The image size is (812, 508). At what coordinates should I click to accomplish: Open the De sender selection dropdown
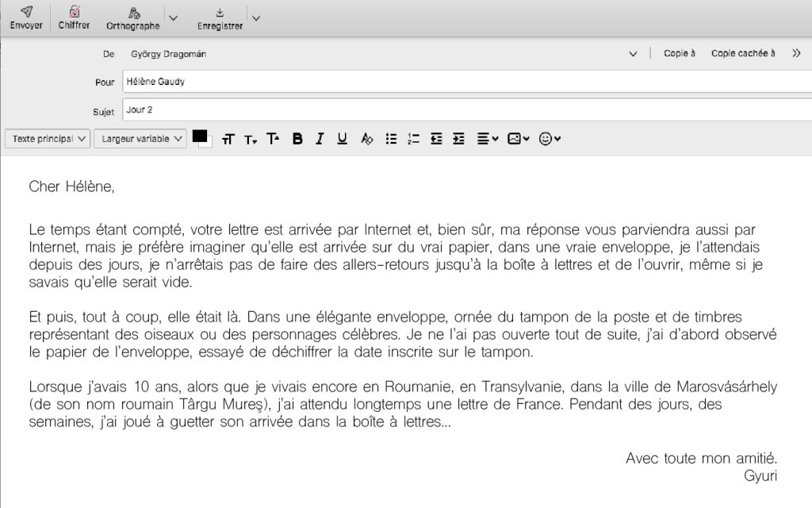pyautogui.click(x=633, y=54)
